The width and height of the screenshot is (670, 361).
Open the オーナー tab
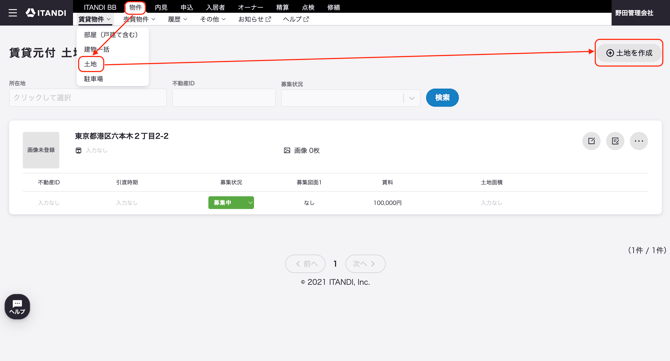point(250,7)
